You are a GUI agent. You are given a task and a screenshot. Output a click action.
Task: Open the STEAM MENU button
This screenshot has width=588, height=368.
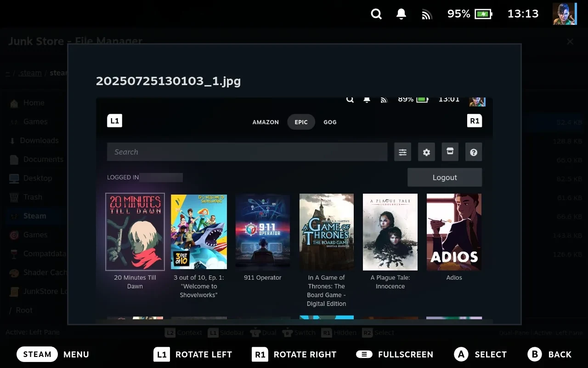pyautogui.click(x=53, y=354)
